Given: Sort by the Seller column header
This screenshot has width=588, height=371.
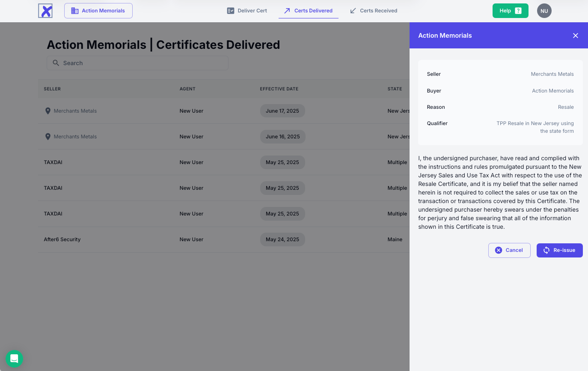Looking at the screenshot, I should point(52,89).
